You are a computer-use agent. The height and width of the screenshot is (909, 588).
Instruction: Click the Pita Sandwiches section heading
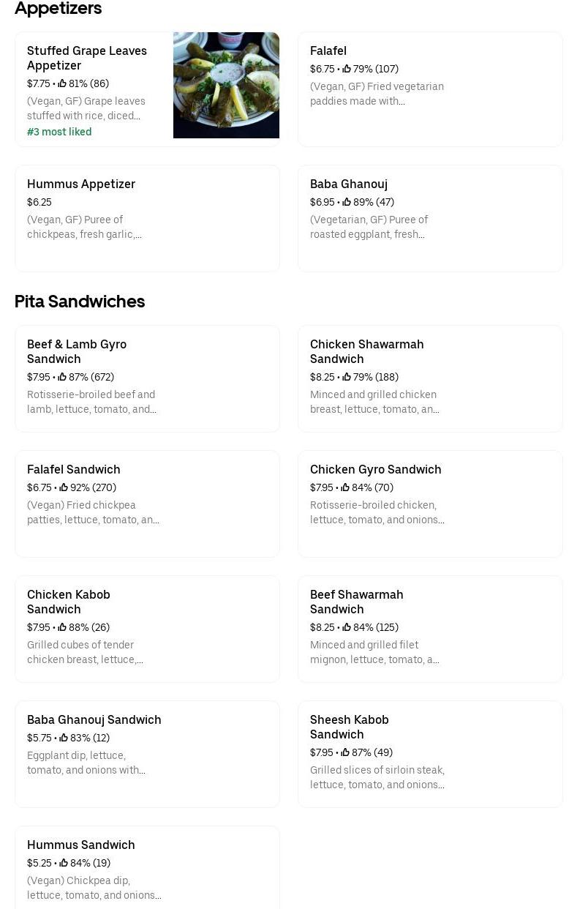[x=80, y=302]
